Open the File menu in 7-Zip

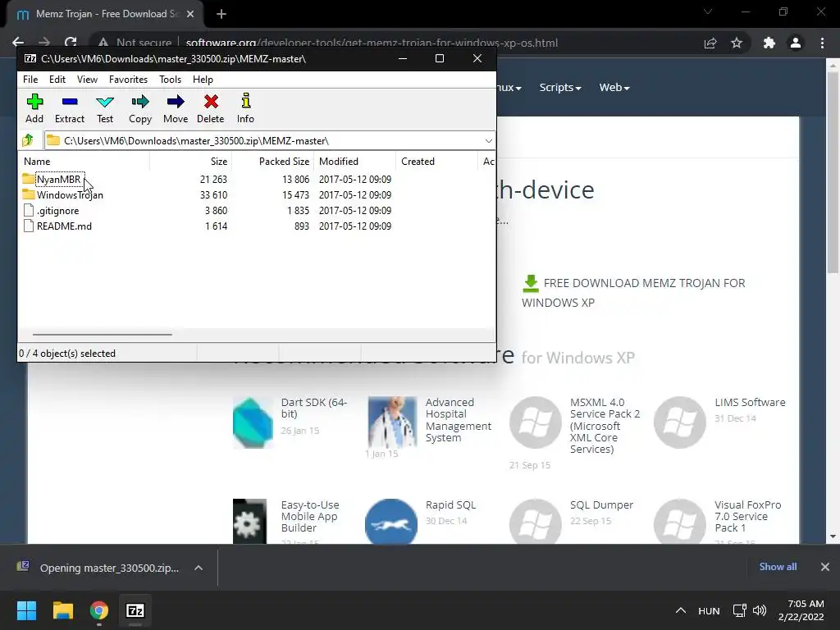click(30, 80)
